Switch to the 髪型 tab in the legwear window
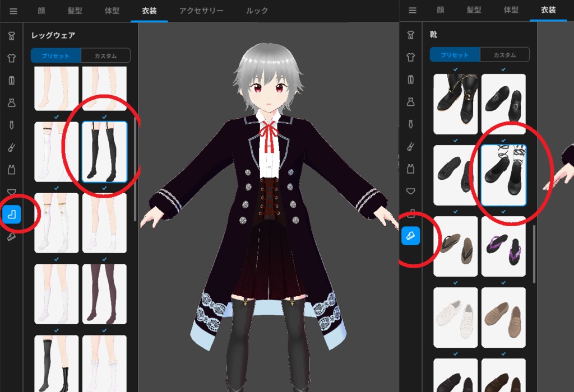The image size is (574, 392). [75, 11]
